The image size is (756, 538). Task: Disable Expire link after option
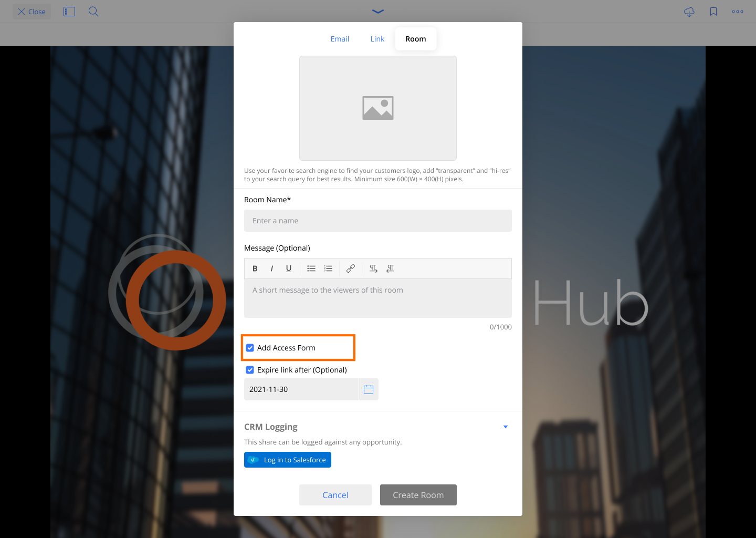tap(250, 370)
